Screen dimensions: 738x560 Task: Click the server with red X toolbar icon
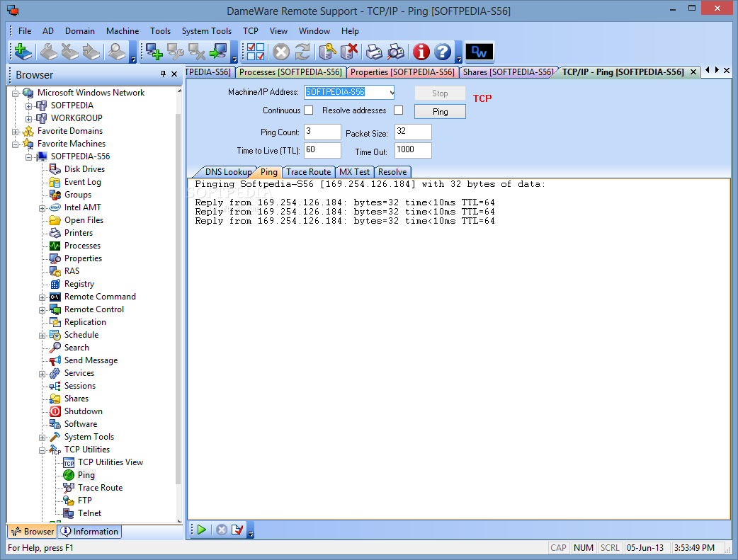tap(348, 52)
